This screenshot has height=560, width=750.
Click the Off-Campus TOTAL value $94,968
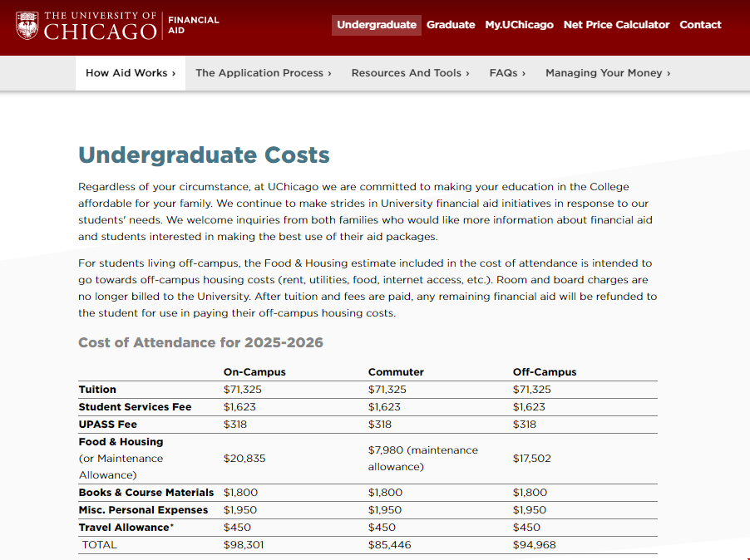click(x=533, y=544)
